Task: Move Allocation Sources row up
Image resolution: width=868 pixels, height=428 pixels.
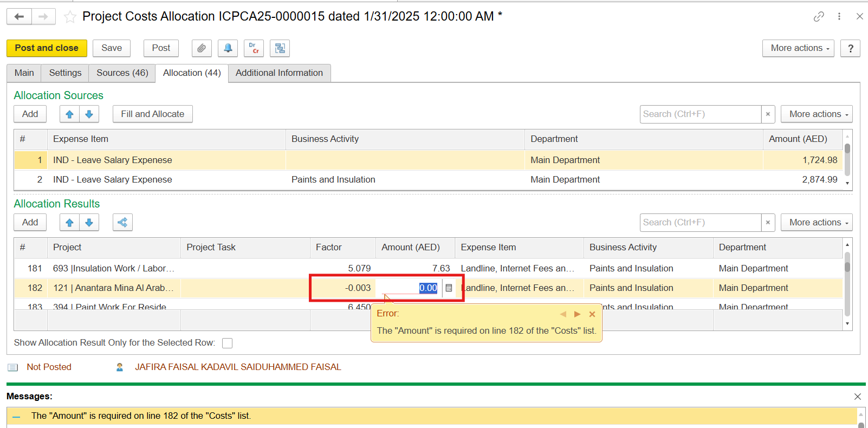Action: (69, 114)
